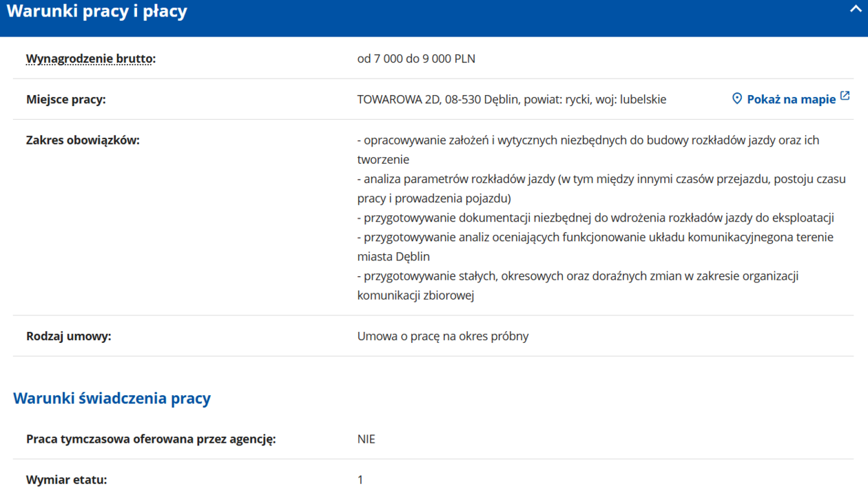Click the Praca tymczasowa oferowana przez agencję label
Viewport: 868px width, 491px height.
pos(151,439)
